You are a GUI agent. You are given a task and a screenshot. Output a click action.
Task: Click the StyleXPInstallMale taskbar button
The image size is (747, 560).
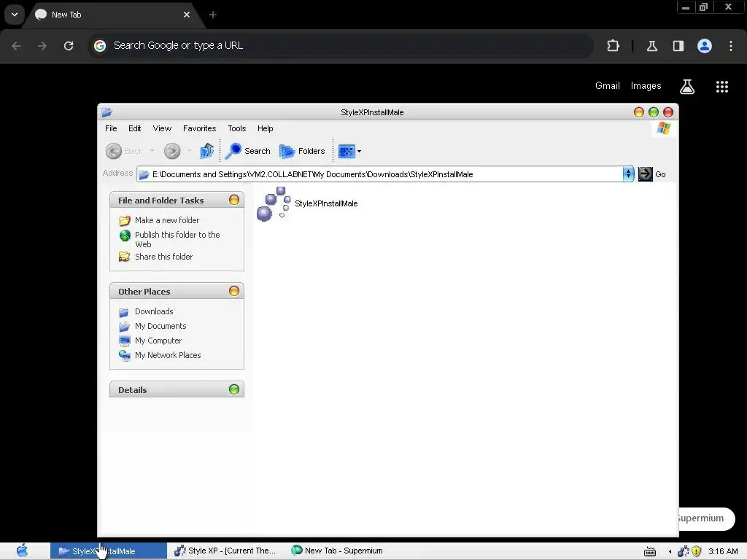[x=109, y=551]
